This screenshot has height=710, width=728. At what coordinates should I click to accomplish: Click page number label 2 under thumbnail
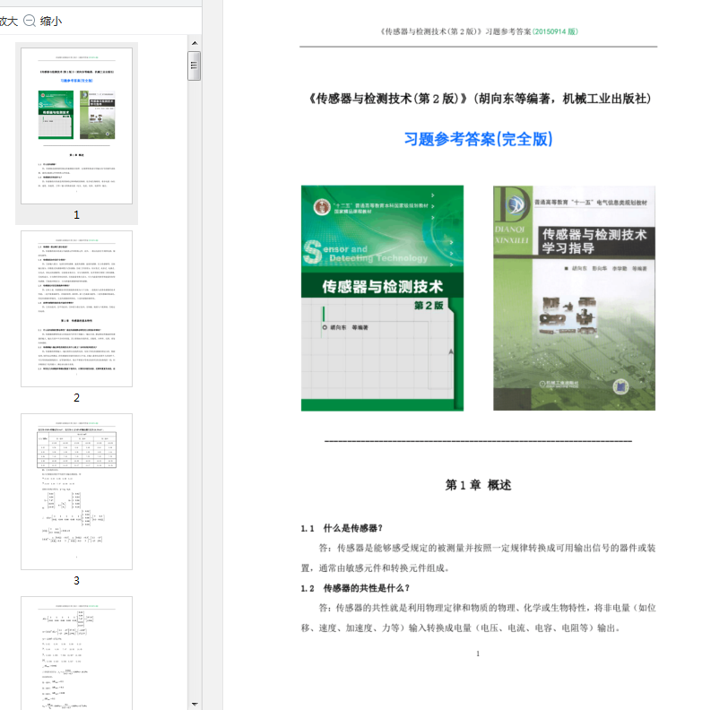pos(76,397)
